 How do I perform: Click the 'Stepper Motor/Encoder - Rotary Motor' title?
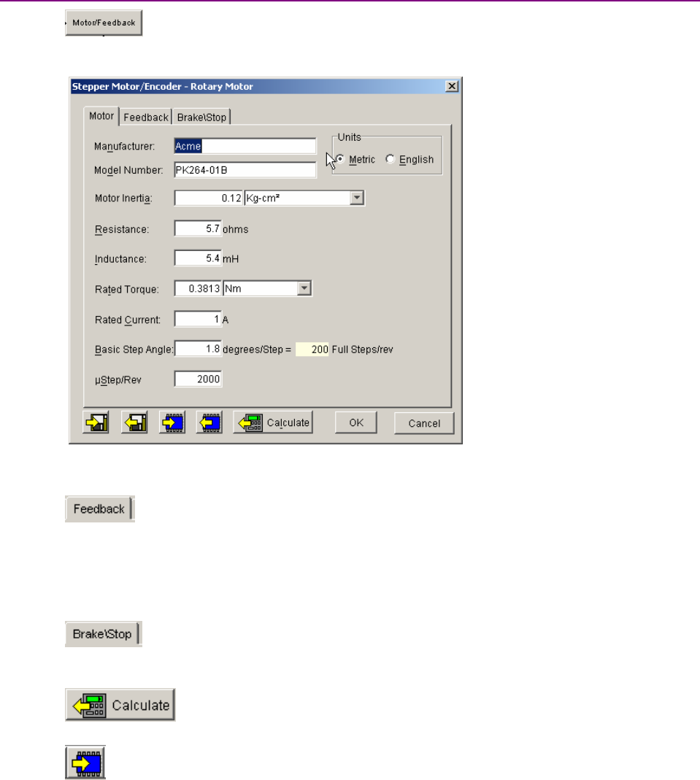[x=163, y=87]
